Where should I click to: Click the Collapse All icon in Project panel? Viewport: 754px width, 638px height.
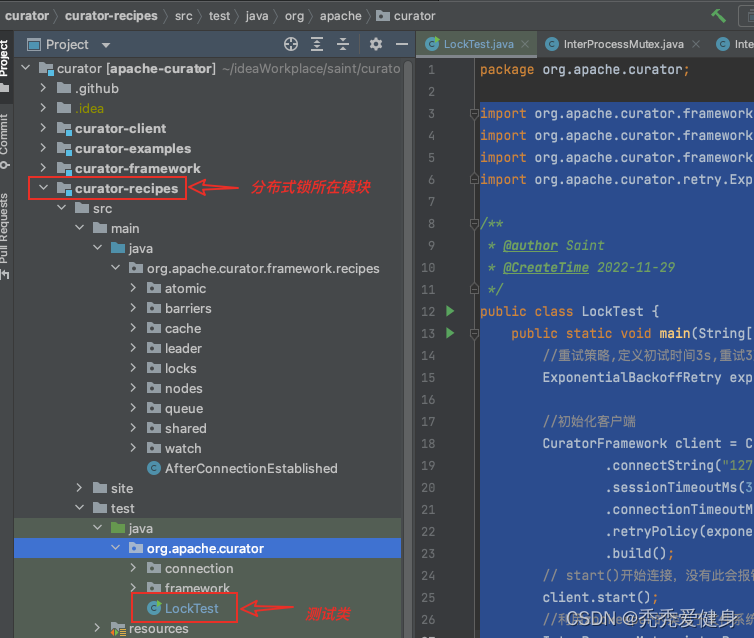pyautogui.click(x=343, y=44)
